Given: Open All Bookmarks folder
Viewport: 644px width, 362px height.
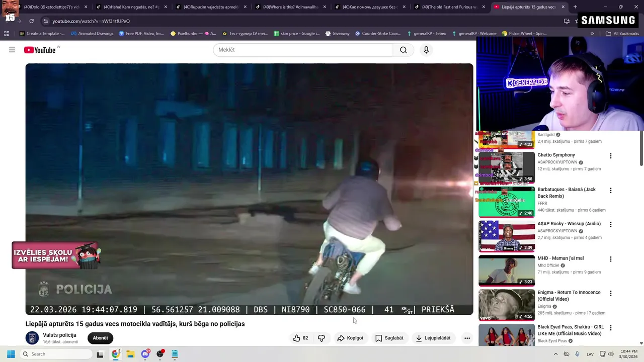Looking at the screenshot, I should (622, 34).
